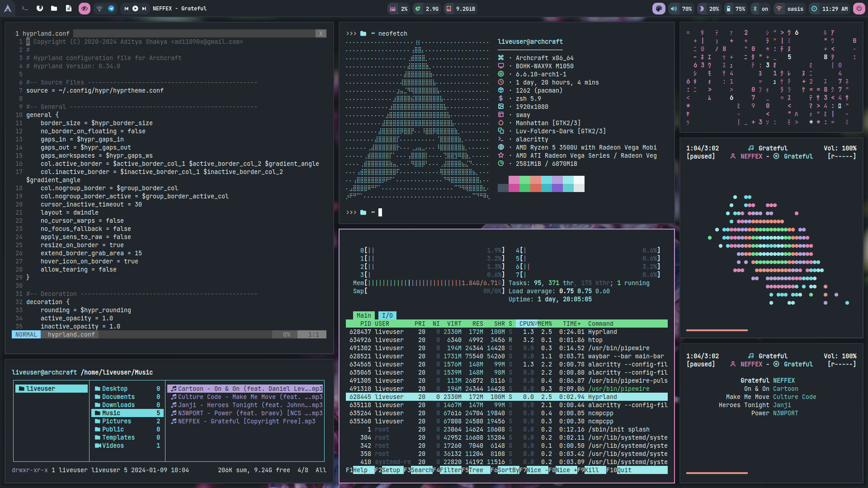Open Firefox from the top bar
Screen dimensions: 868x488
coord(40,9)
